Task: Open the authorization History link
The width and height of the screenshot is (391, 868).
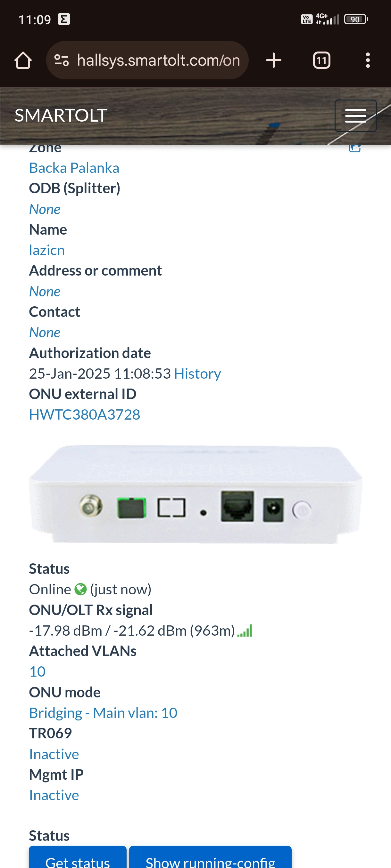Action: (x=197, y=374)
